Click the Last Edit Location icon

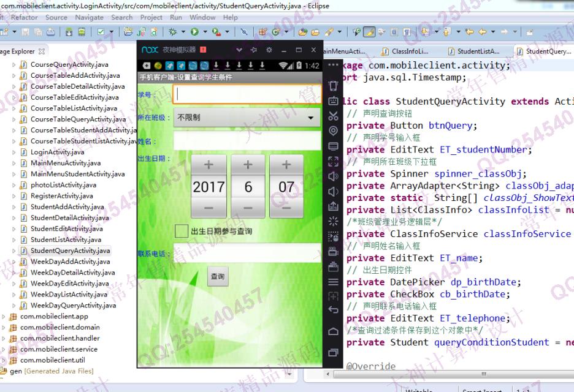click(x=469, y=32)
